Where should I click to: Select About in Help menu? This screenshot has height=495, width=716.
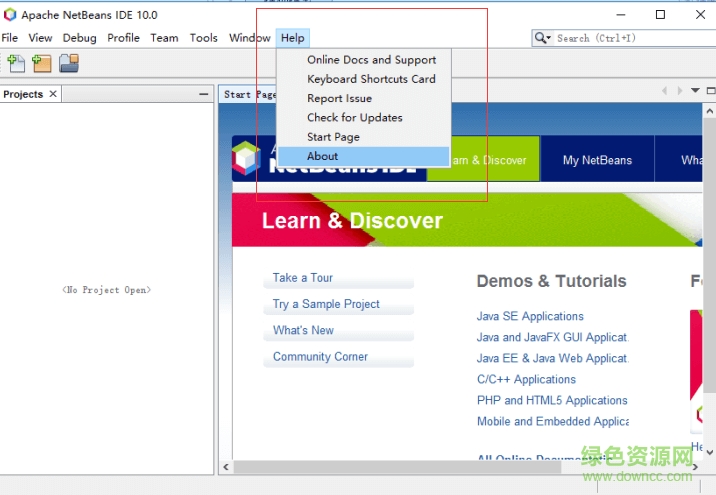click(x=363, y=156)
